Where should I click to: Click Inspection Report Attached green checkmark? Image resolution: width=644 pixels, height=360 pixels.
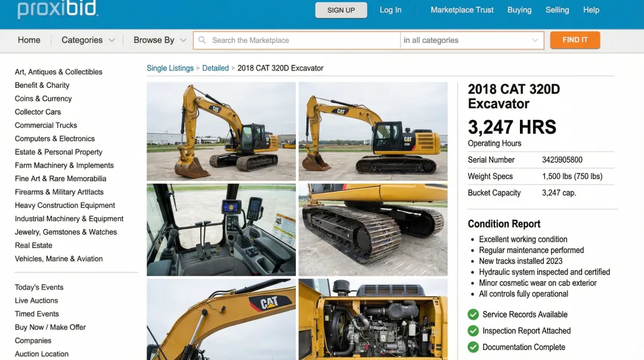point(473,331)
